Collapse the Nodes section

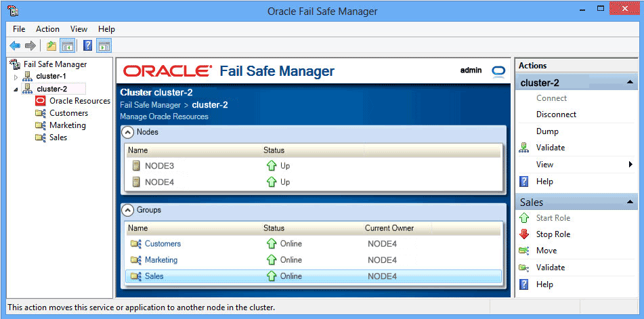(x=129, y=133)
